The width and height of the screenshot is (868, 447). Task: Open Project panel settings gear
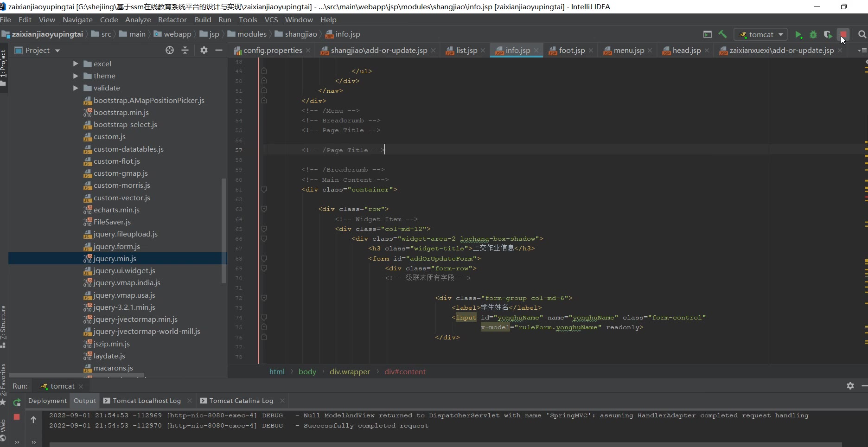204,50
